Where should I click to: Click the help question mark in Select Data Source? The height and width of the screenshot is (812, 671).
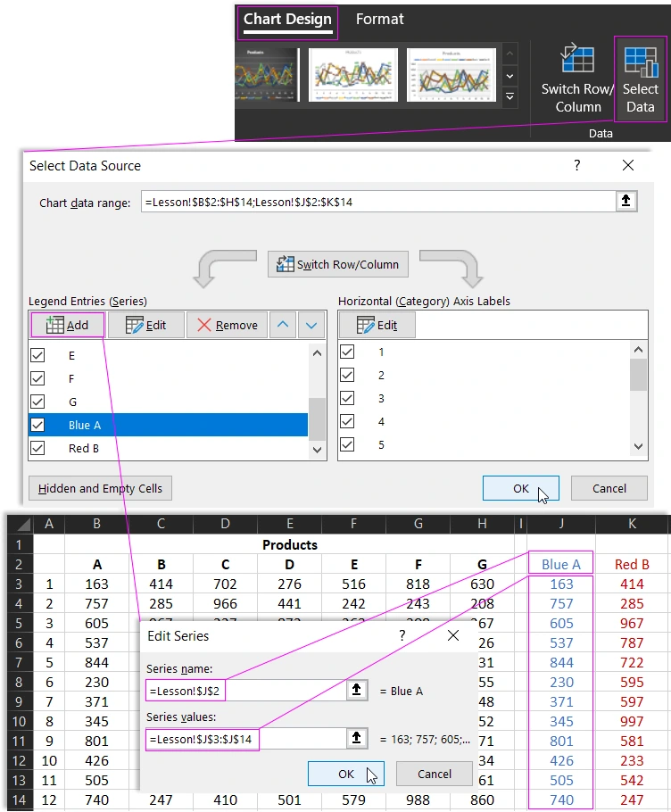[x=576, y=165]
